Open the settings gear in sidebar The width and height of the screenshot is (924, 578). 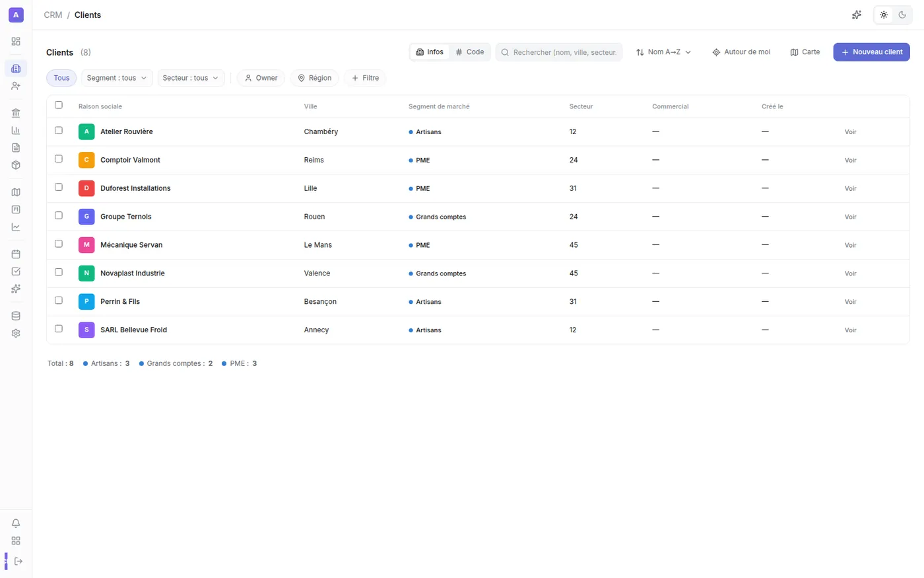pyautogui.click(x=16, y=334)
